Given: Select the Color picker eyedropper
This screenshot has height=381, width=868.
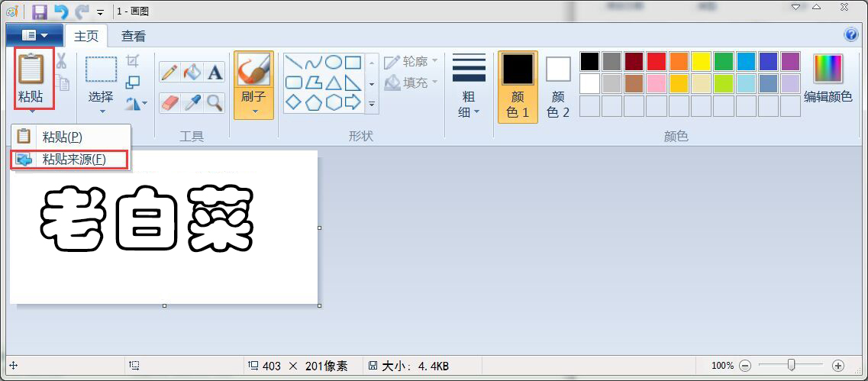Looking at the screenshot, I should (192, 102).
